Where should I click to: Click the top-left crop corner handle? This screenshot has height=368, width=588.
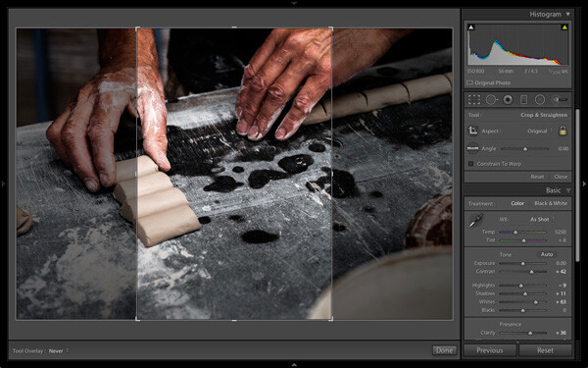coord(137,28)
